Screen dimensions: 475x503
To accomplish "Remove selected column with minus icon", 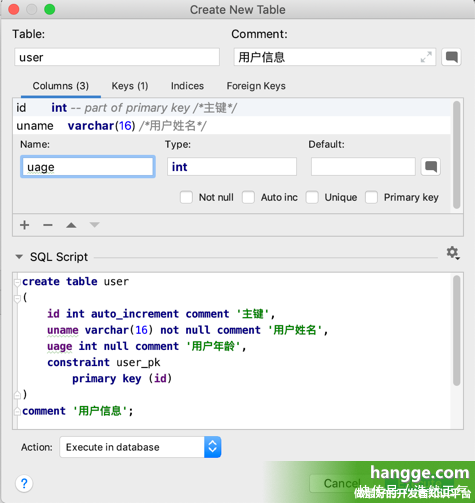I will [x=48, y=225].
